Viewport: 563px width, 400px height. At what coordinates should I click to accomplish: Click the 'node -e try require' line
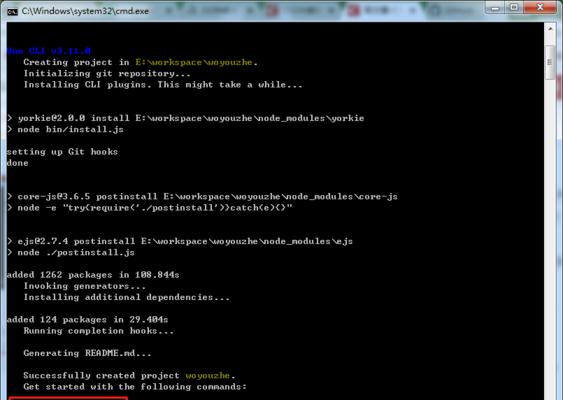pyautogui.click(x=150, y=208)
